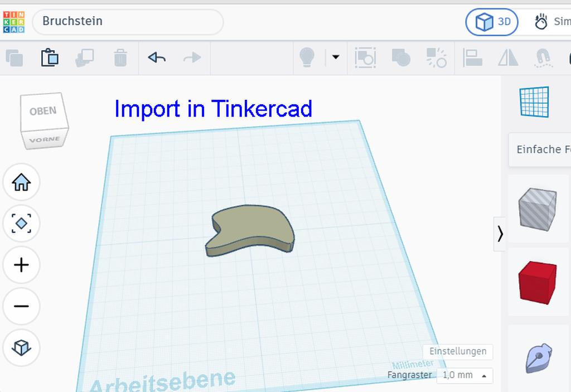This screenshot has height=392, width=571.
Task: Reset to Home view
Action: (x=22, y=182)
